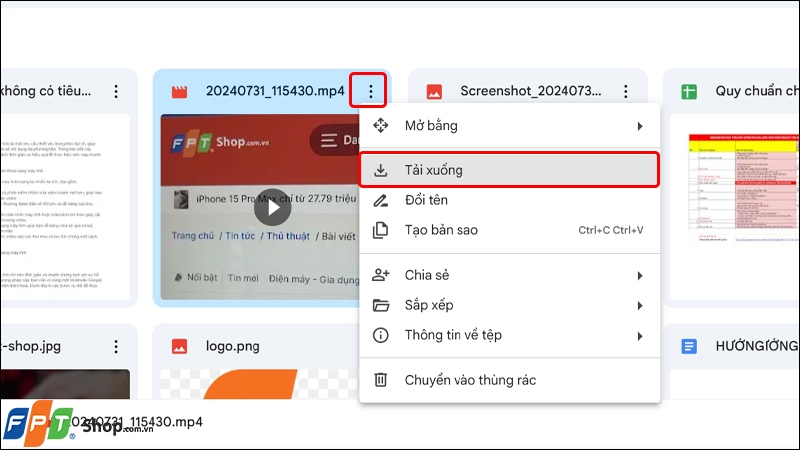This screenshot has height=450, width=800.
Task: Click the folder icon for Sắp xếp
Action: 381,305
